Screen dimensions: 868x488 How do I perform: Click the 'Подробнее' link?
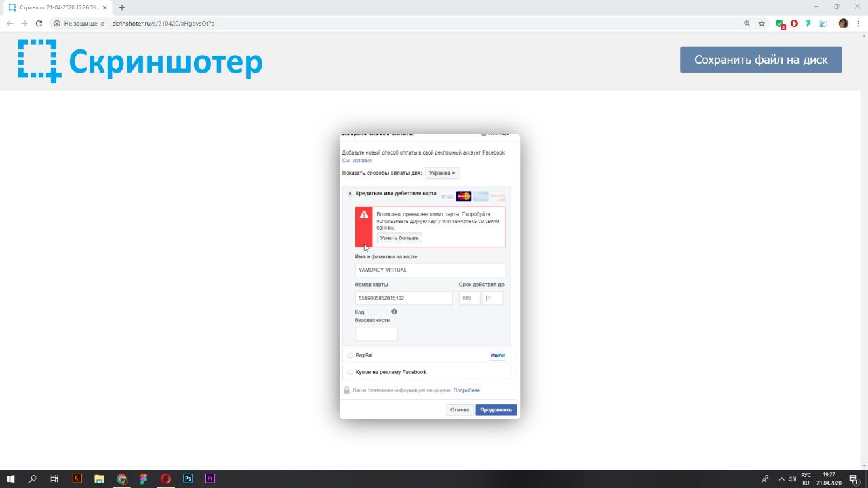467,390
